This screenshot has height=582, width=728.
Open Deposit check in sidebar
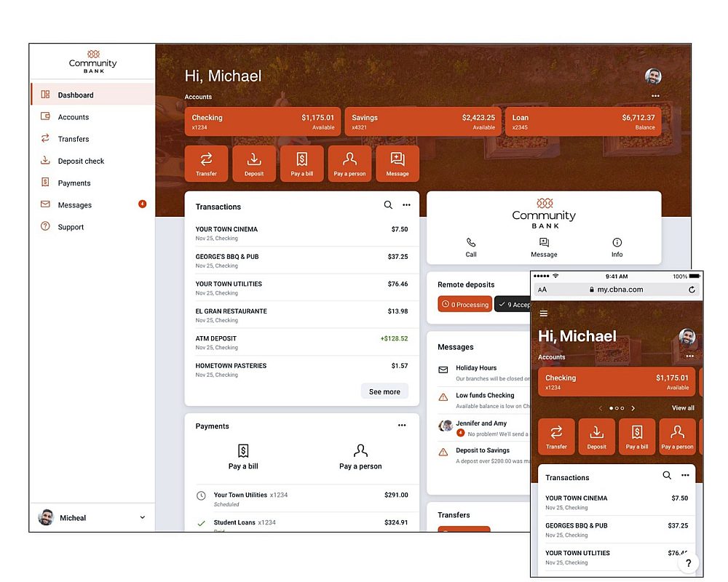coord(81,161)
